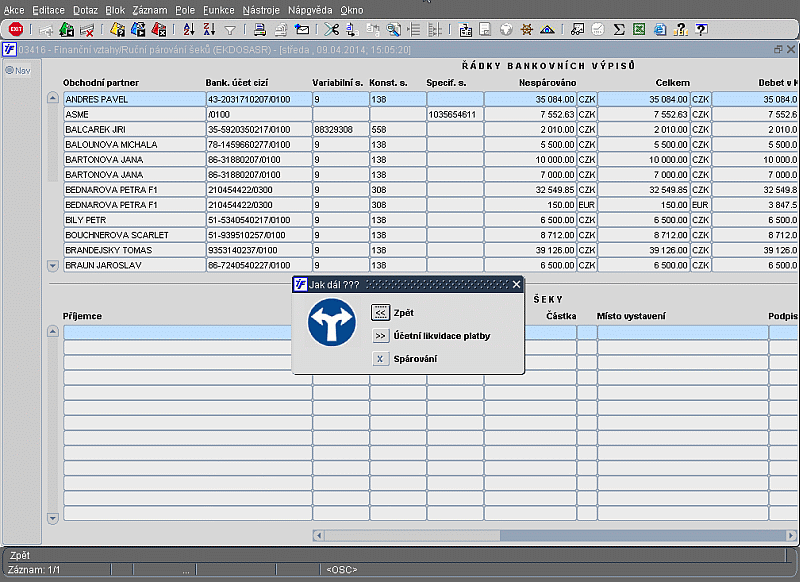Click the sort descending Z-A icon

tap(209, 29)
